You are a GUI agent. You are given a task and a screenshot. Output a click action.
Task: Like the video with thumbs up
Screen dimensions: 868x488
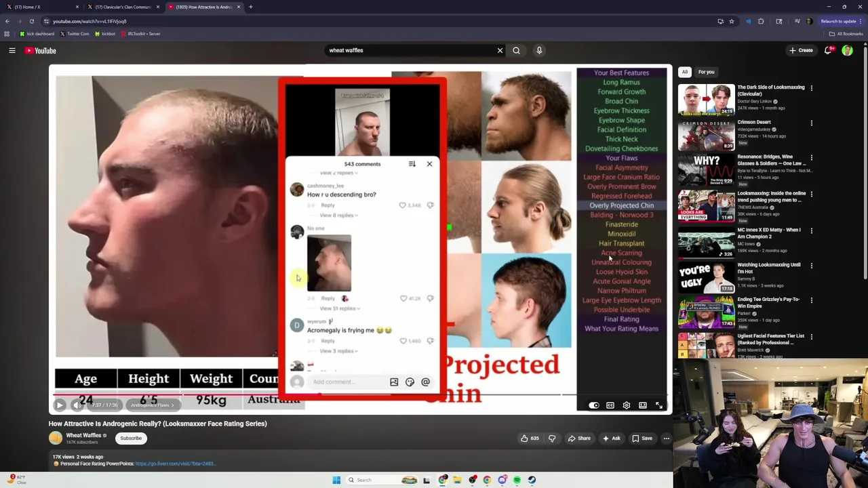click(x=530, y=439)
